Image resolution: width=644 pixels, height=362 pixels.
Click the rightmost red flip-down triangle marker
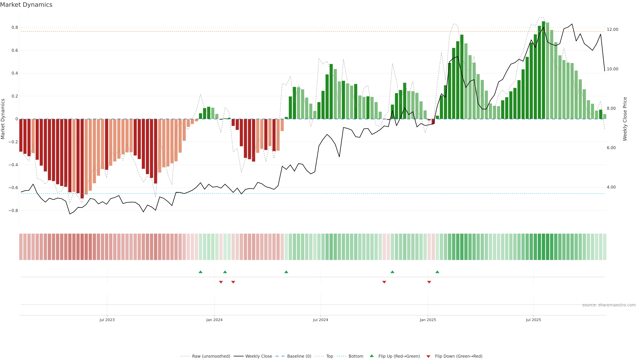[x=429, y=282]
